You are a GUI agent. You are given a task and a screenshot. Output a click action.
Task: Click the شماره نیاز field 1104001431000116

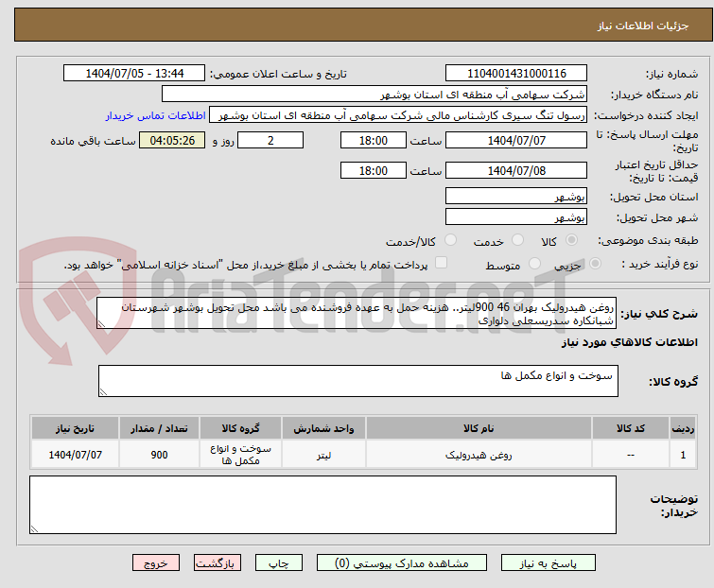coord(516,74)
